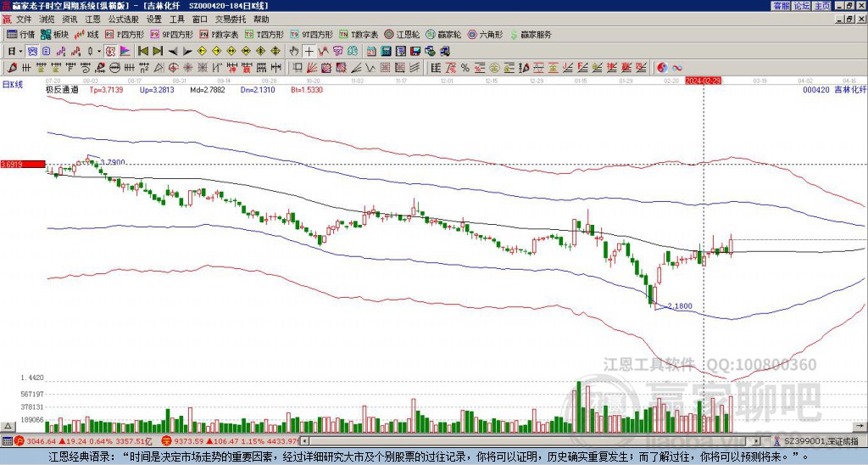Open the 板块 sector view
Screen dimensions: 868x465
click(53, 34)
